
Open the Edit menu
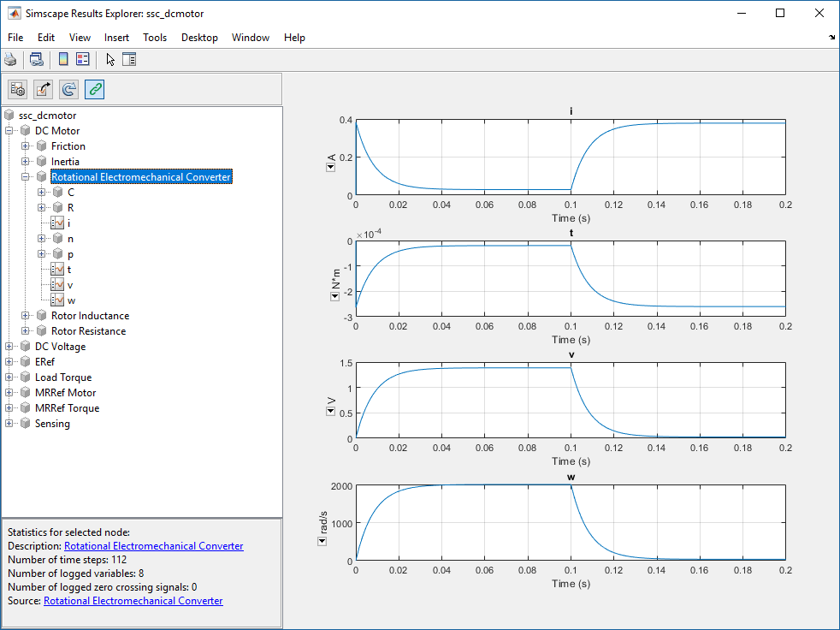click(46, 38)
